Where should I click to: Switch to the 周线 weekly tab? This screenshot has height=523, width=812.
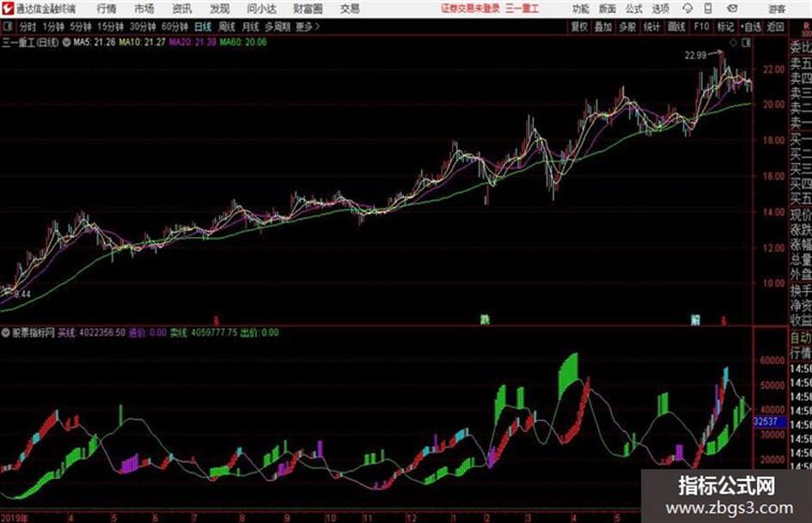coord(227,27)
